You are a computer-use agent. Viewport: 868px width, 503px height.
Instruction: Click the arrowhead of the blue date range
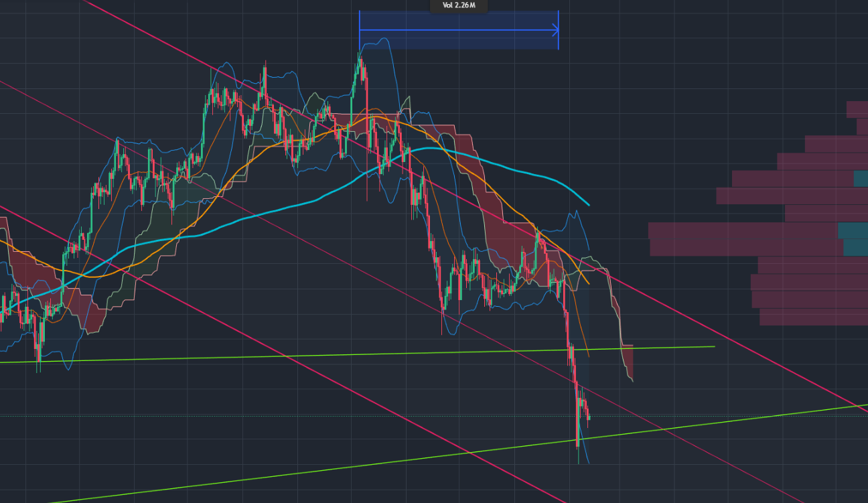point(555,30)
